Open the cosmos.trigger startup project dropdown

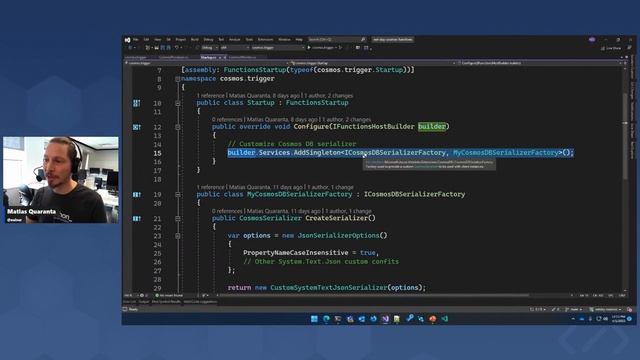coord(278,48)
